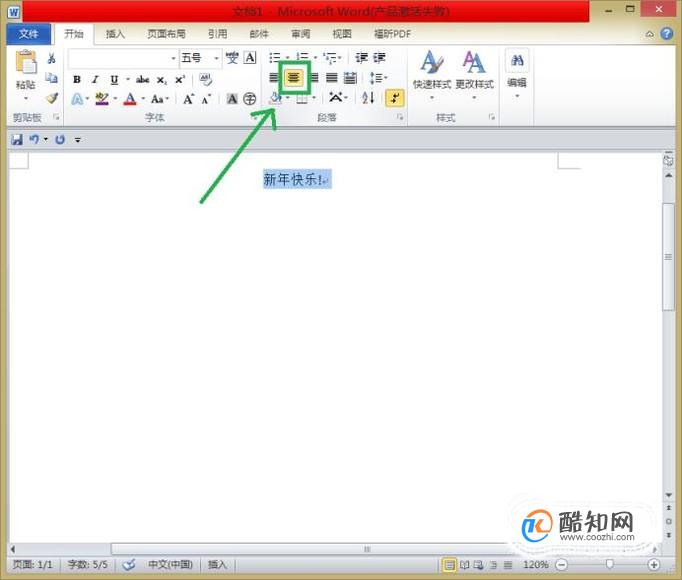Image resolution: width=682 pixels, height=580 pixels.
Task: Click the zoom slider handle
Action: click(x=609, y=564)
